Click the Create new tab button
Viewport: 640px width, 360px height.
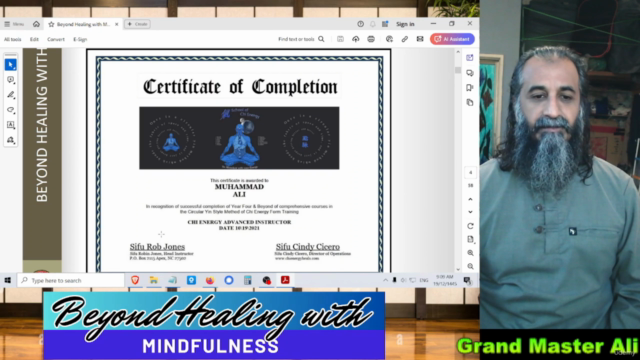pyautogui.click(x=137, y=24)
